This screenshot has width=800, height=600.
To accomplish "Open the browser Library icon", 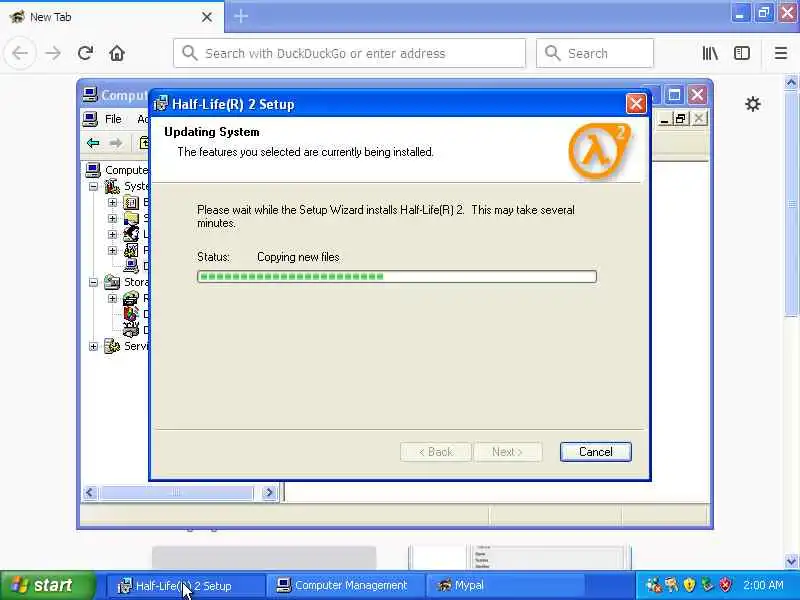I will (x=710, y=53).
